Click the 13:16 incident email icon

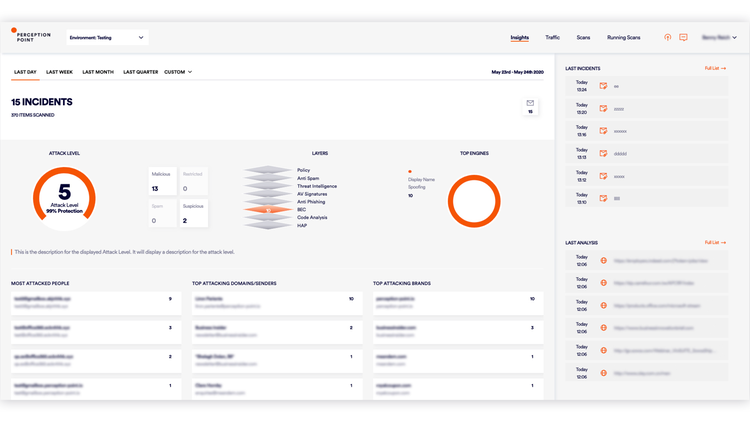[603, 131]
